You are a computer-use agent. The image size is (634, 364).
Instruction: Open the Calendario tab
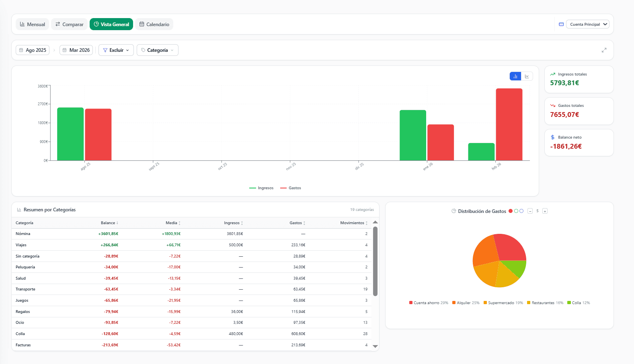(x=154, y=25)
